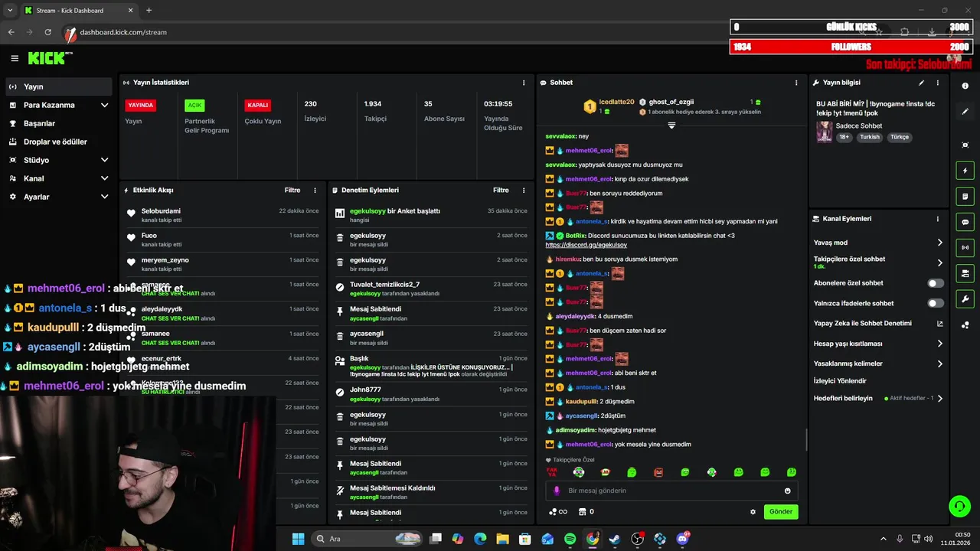Click the Windows Start button

point(298,539)
